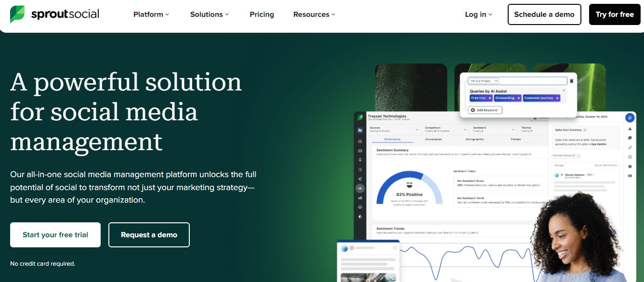Click the bar chart reports icon in the sidebar
644x282 pixels.
tap(360, 197)
